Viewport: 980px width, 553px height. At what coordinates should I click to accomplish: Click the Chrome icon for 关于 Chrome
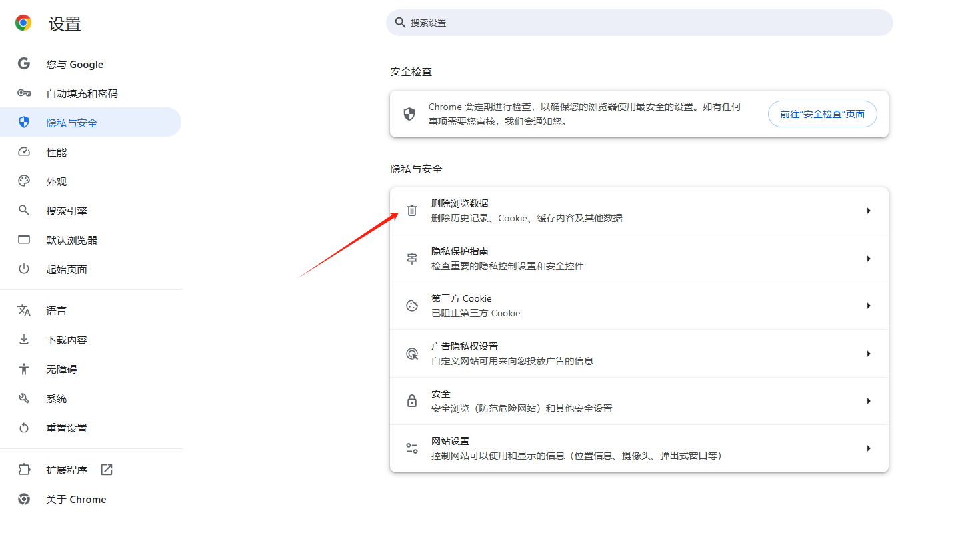pos(24,499)
